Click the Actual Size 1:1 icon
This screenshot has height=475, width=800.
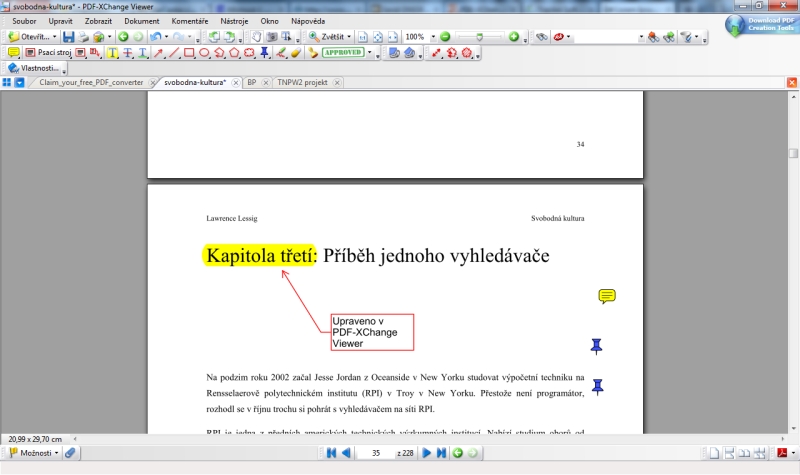point(363,37)
